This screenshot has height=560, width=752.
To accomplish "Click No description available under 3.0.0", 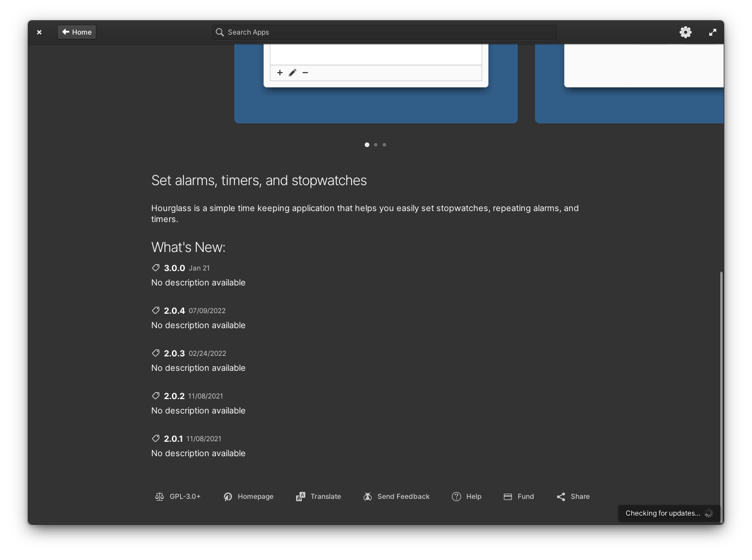I will 199,283.
